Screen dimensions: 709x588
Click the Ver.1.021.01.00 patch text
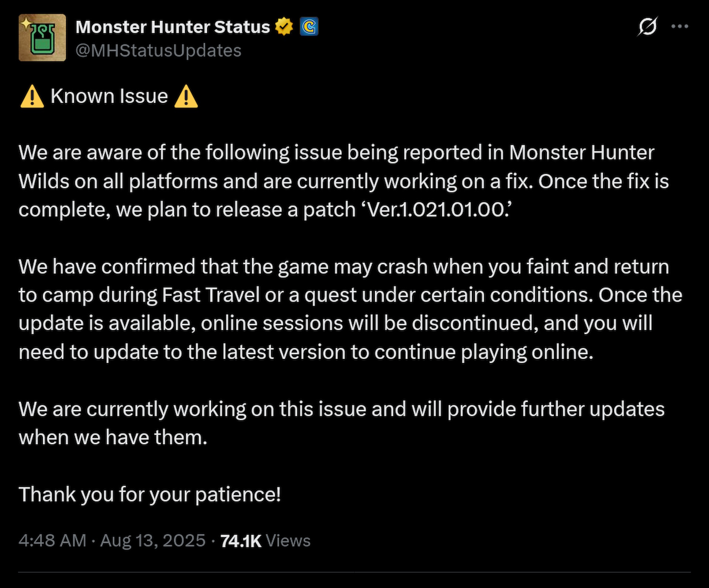coord(439,209)
